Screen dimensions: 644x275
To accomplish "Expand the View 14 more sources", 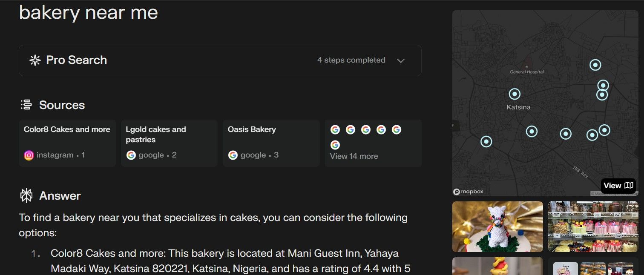I will coord(354,156).
